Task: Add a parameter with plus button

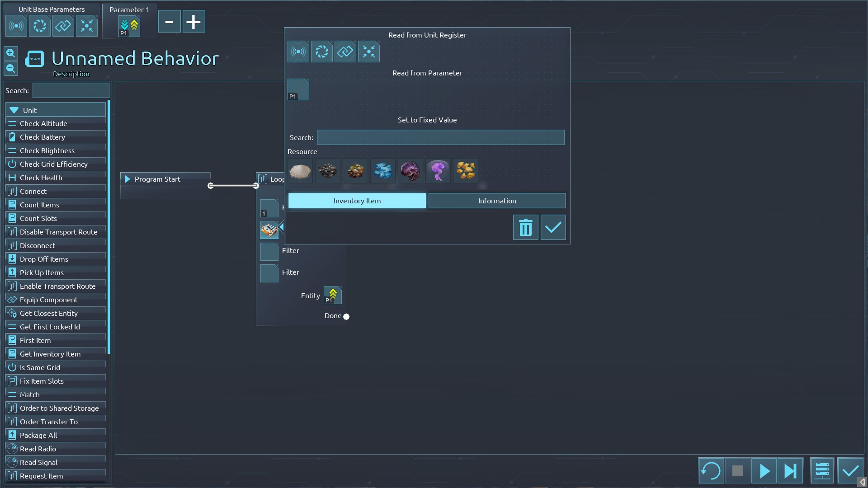Action: (193, 22)
